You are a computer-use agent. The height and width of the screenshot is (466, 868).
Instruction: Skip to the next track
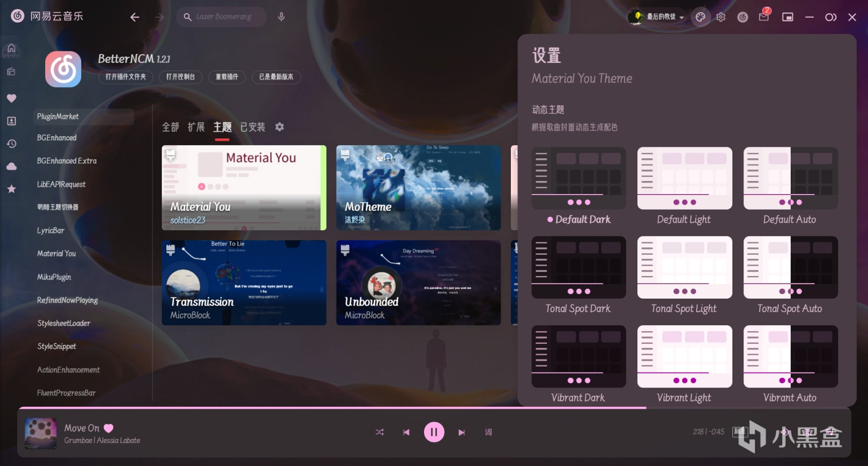point(462,432)
